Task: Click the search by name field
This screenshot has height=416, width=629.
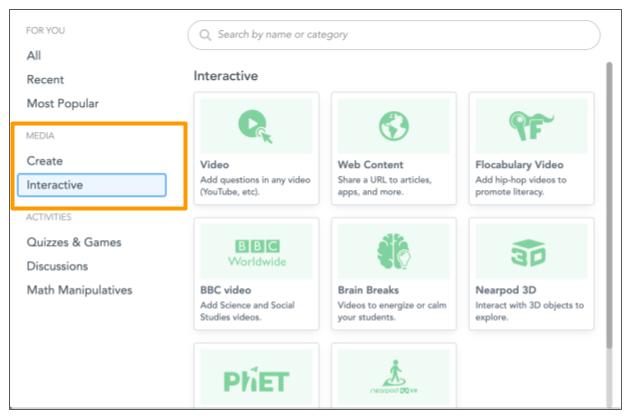Action: coord(400,35)
